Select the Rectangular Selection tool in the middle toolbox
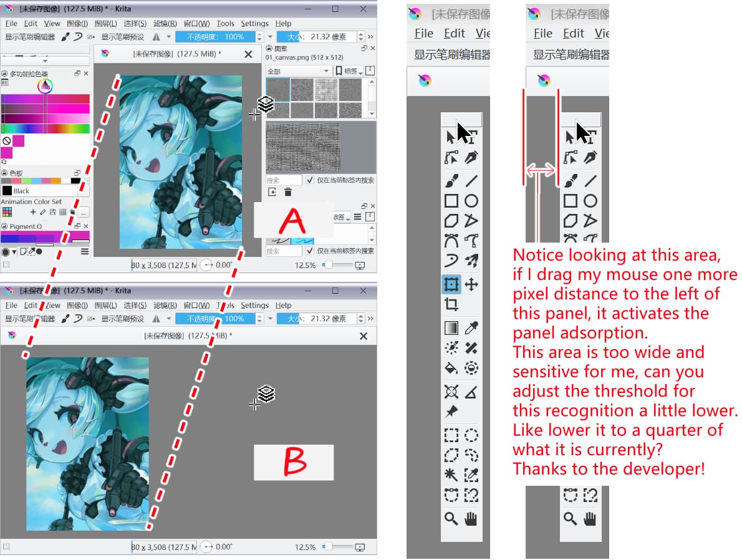This screenshot has width=742, height=560. [451, 435]
